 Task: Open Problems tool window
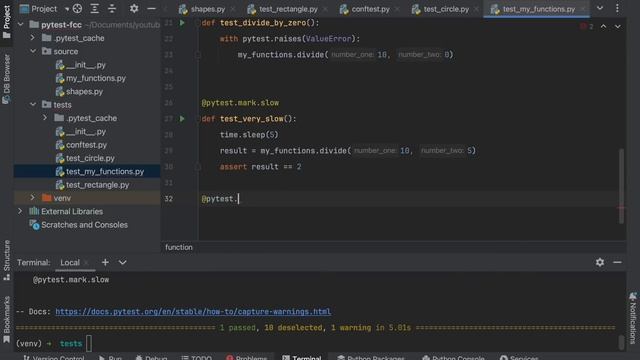[x=246, y=358]
